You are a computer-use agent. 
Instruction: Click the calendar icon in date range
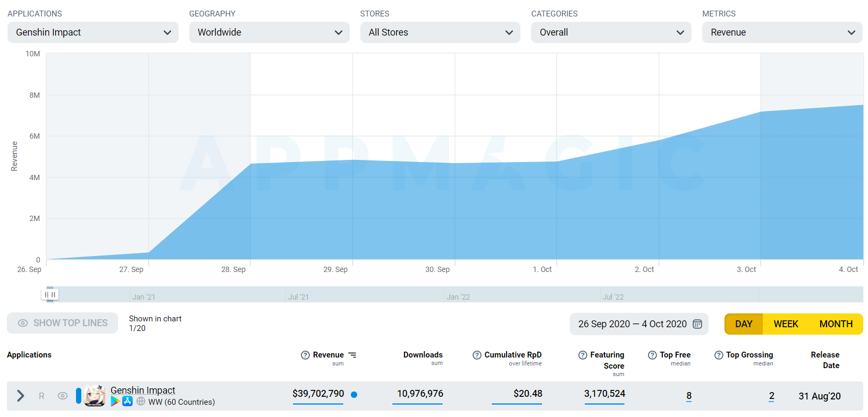click(x=697, y=324)
